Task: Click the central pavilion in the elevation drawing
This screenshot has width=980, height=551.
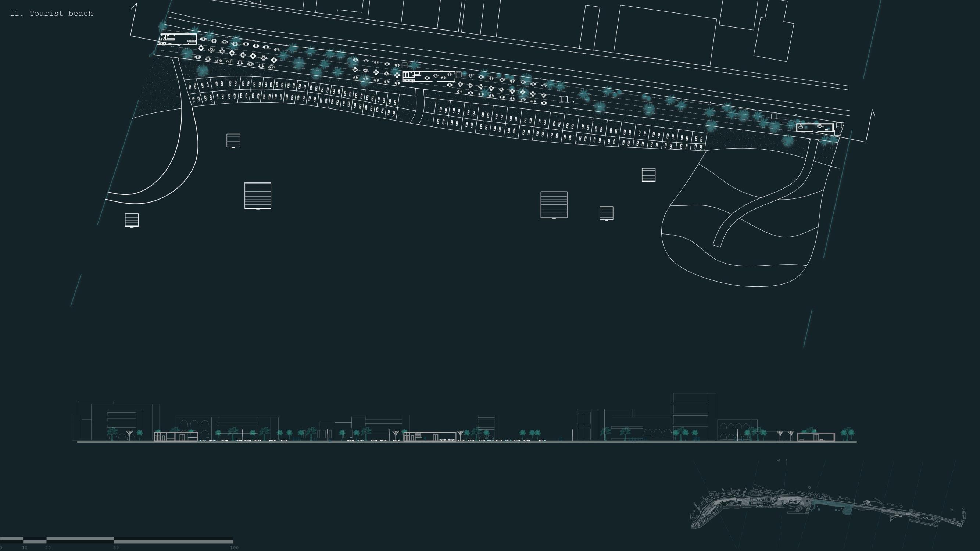Action: coord(429,436)
